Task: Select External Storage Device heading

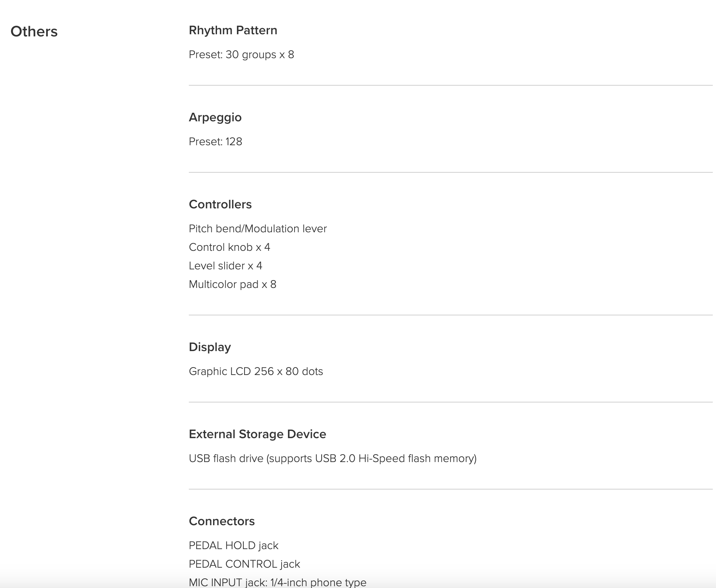Action: (x=257, y=434)
